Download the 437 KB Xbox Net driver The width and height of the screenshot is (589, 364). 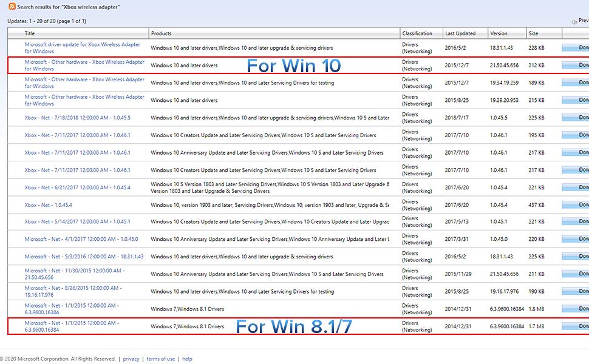576,205
